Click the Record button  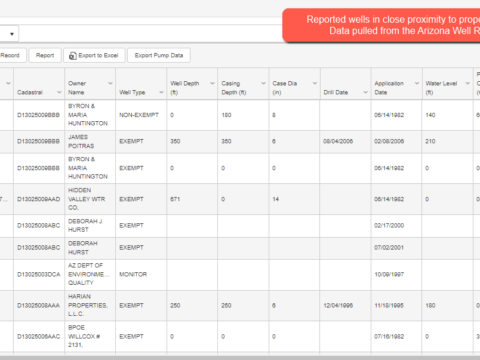[x=12, y=55]
